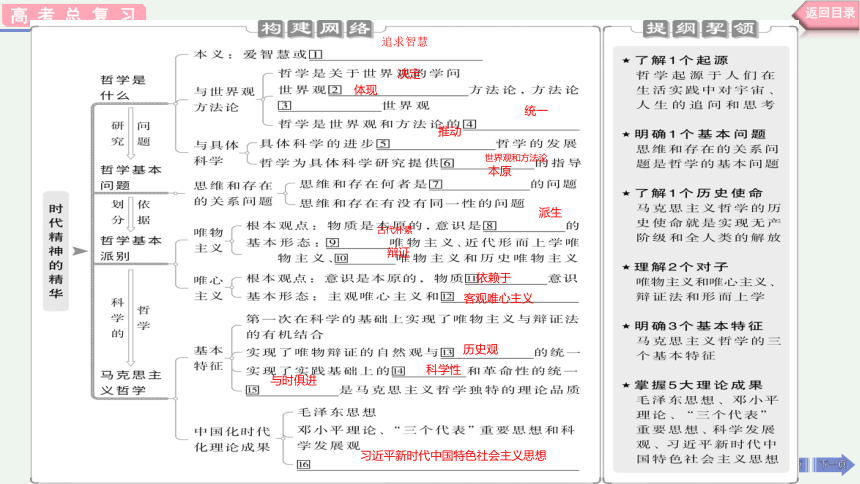Go to next slide via 下一页 arrow
860x484 pixels.
pos(834,465)
